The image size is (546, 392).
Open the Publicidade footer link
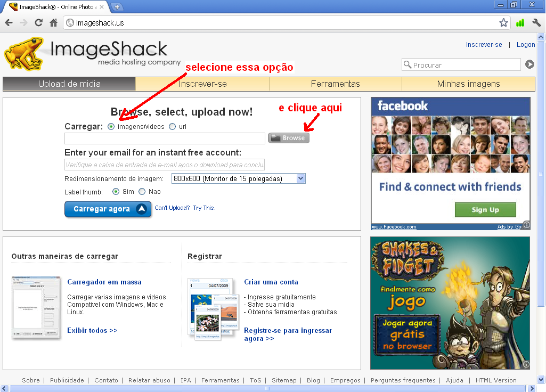[67, 380]
